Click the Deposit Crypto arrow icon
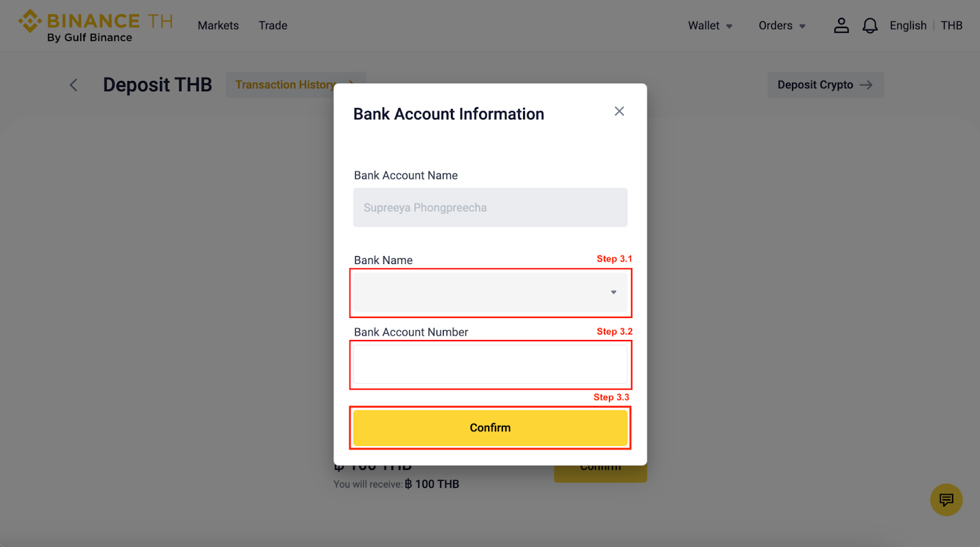 click(x=866, y=85)
